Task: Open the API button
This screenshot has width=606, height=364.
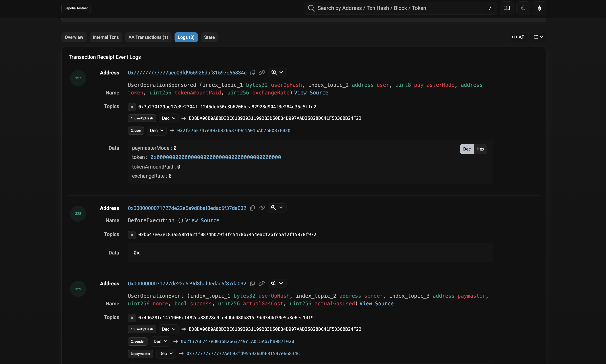Action: (x=519, y=37)
